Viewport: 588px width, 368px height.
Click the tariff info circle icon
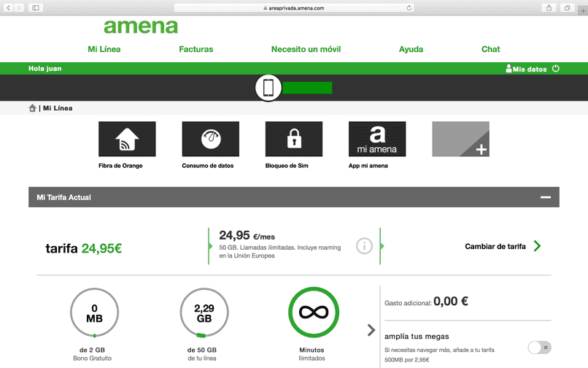click(365, 246)
